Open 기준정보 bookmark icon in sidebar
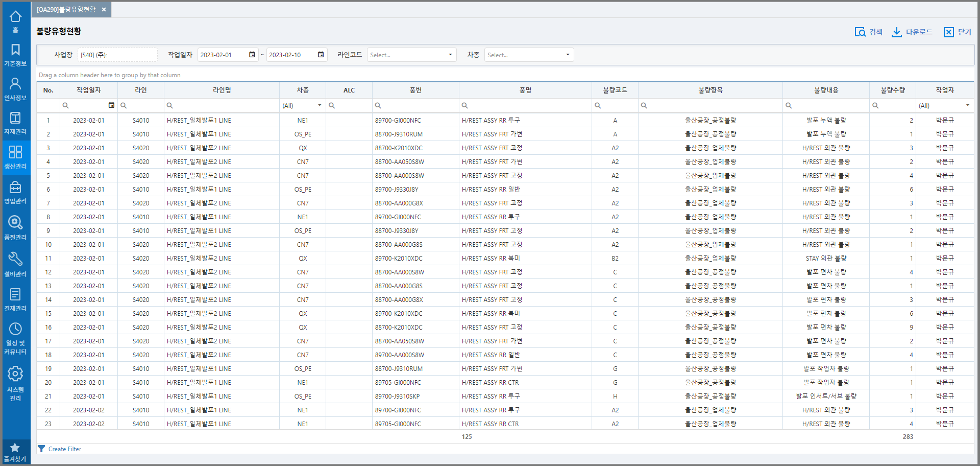Viewport: 980px width, 466px height. pyautogui.click(x=15, y=55)
